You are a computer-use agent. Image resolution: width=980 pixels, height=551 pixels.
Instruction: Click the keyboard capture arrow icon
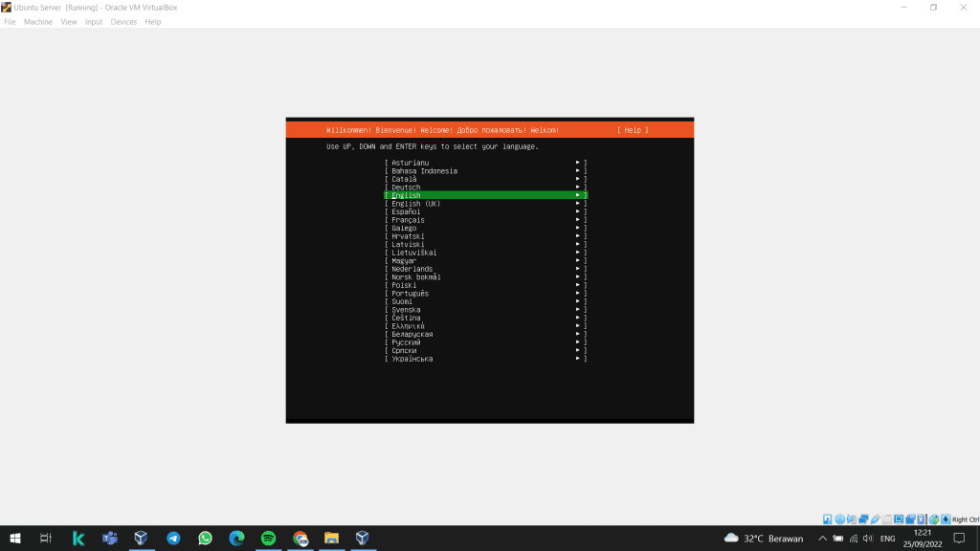(x=946, y=519)
